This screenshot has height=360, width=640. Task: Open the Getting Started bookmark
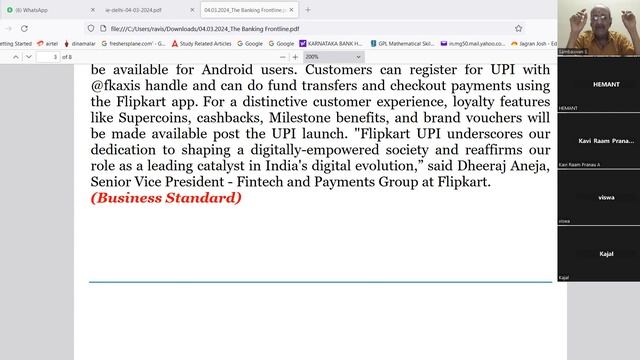coord(16,44)
